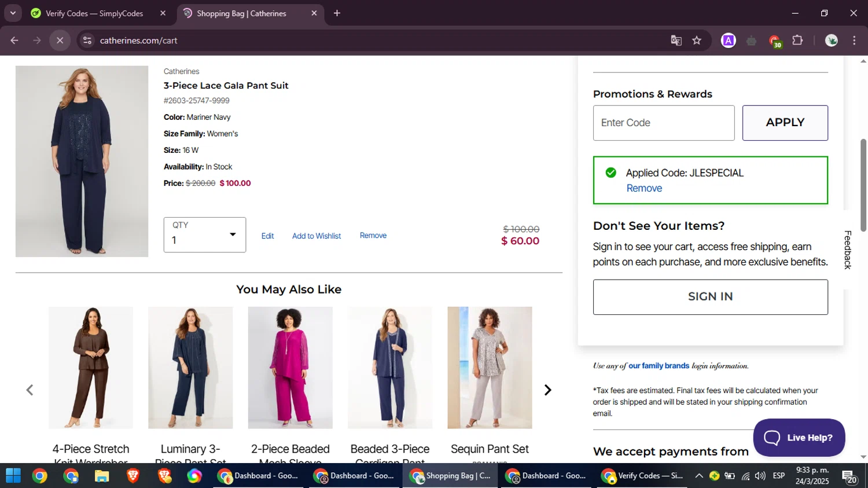
Task: Open Luminary 3-Piece Pant Set thumbnail
Action: point(190,368)
